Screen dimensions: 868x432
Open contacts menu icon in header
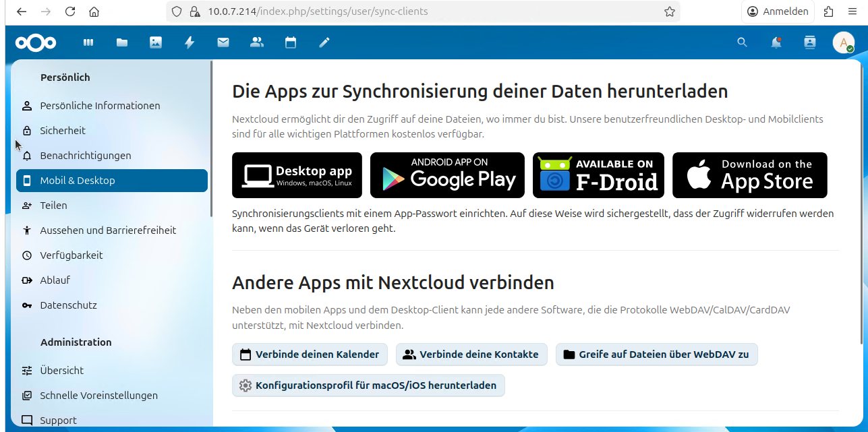810,42
